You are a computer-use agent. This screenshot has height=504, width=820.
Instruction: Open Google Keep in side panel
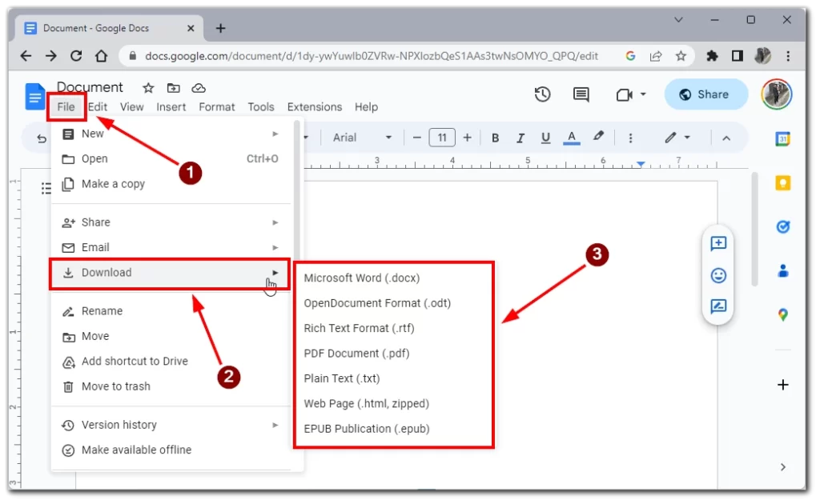(x=782, y=182)
